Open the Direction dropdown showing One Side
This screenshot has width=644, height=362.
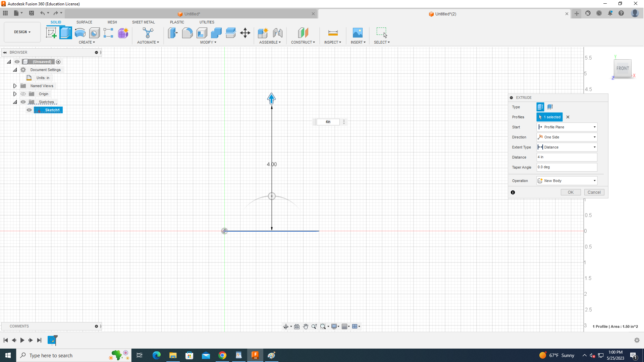tap(567, 137)
